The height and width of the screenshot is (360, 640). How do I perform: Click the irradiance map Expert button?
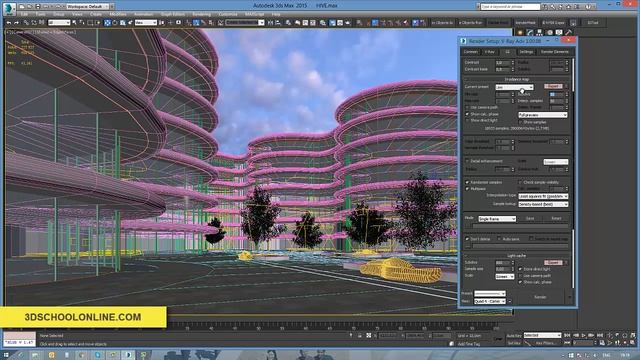coord(553,86)
